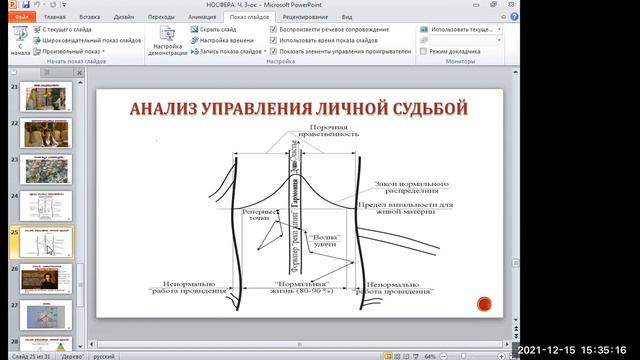
Task: Click slide title 'АНАЛИЗ УПРАВЛЕНИЯ ЛИЧНОЙ СУДЬБОЙ'
Action: [x=299, y=109]
